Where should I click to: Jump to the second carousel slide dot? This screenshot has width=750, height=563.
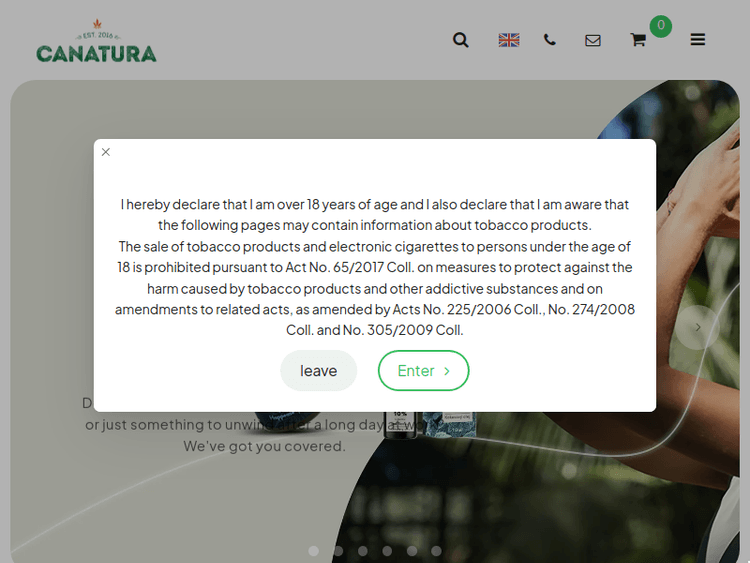coord(338,551)
